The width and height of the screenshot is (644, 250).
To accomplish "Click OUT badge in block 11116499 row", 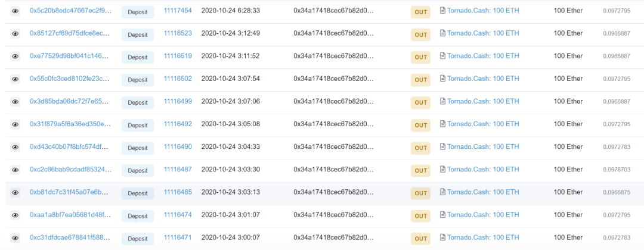I will tap(421, 102).
